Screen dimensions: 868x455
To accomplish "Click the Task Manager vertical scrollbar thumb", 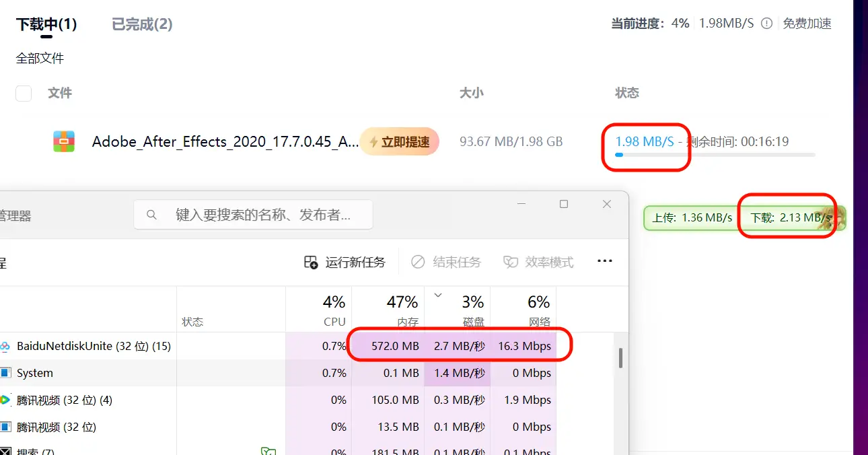I will 620,357.
